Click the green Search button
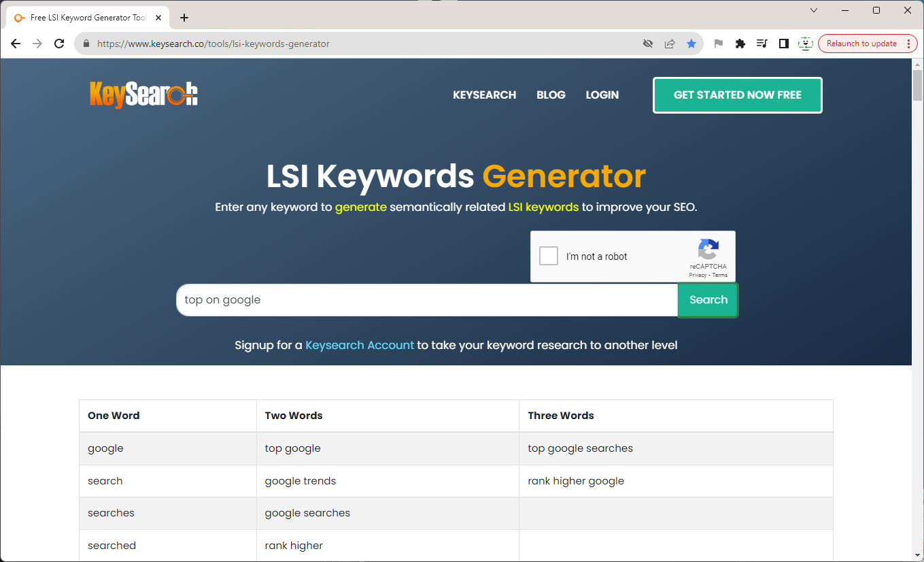Viewport: 924px width, 562px height. pos(708,300)
